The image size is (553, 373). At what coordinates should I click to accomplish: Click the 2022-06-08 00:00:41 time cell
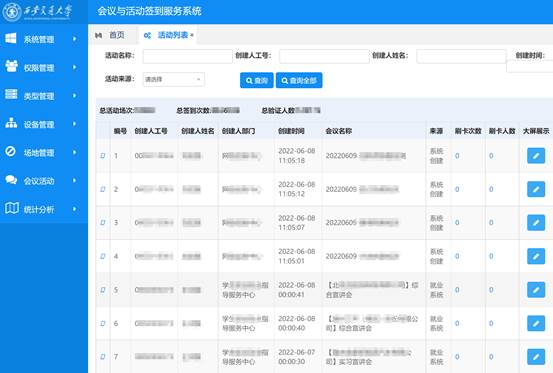coord(296,289)
